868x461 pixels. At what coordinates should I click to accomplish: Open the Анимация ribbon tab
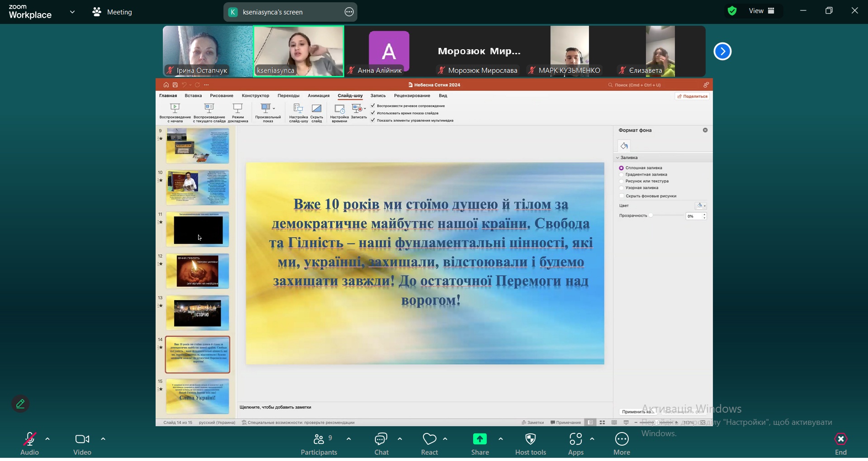[x=319, y=96]
